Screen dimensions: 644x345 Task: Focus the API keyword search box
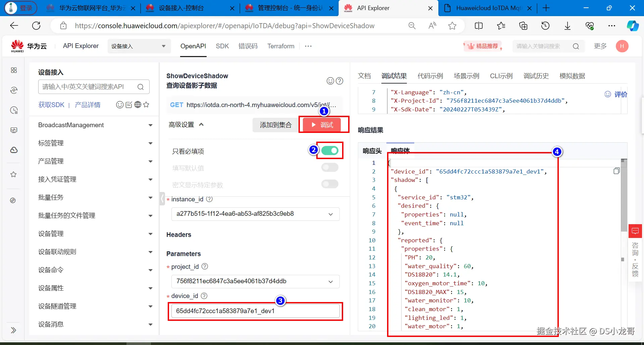94,87
